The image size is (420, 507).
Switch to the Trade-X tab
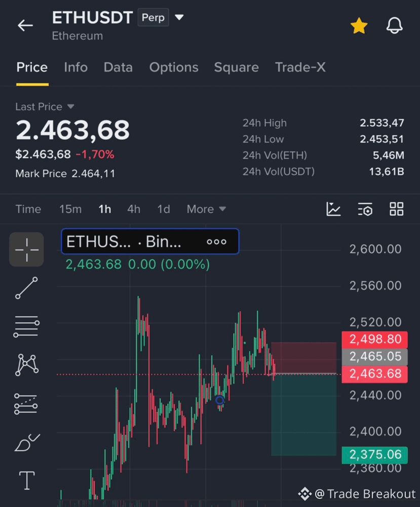[x=300, y=67]
